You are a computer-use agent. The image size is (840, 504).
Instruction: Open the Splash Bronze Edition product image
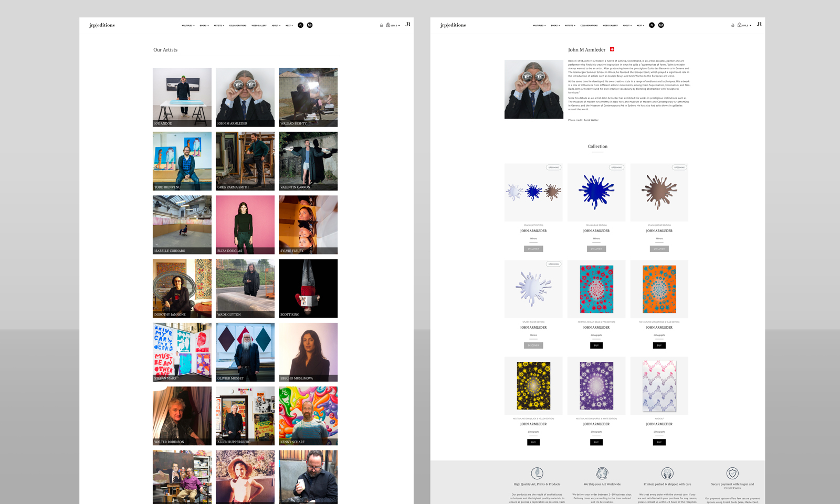point(659,192)
